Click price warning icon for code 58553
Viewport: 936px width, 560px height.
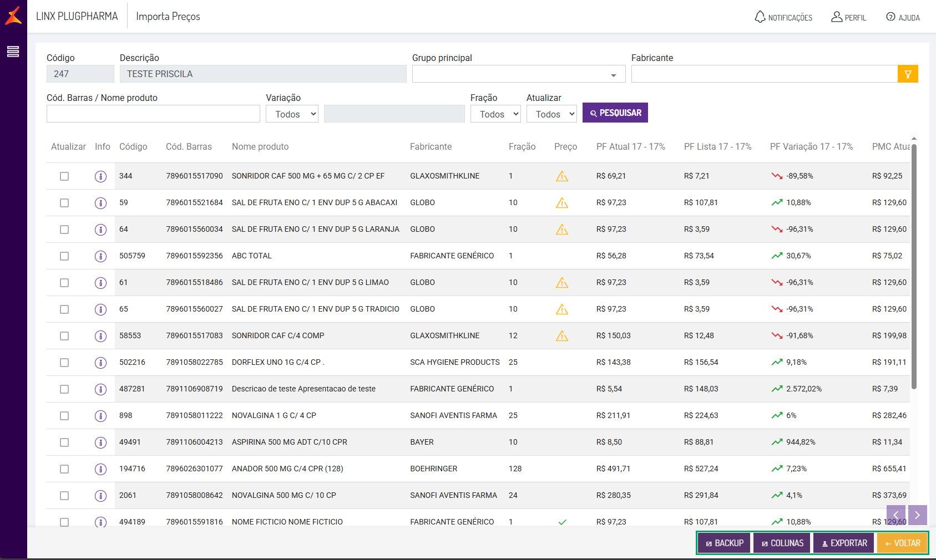click(x=562, y=336)
